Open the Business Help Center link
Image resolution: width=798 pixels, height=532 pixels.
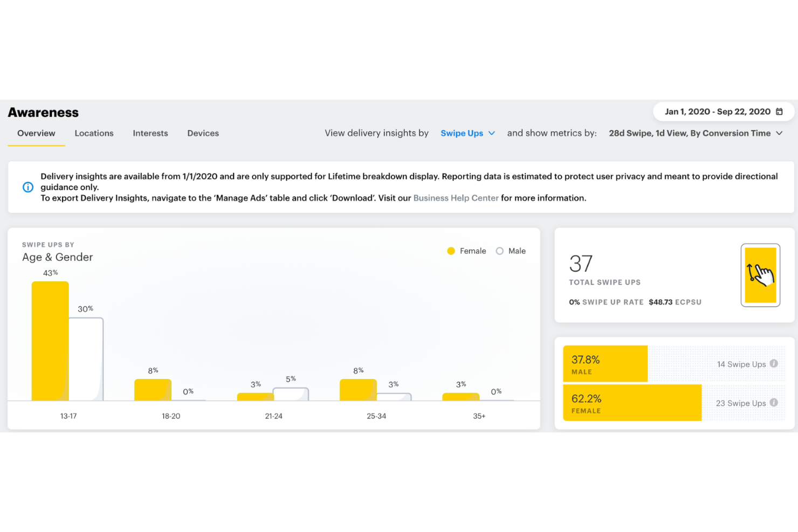coord(456,198)
